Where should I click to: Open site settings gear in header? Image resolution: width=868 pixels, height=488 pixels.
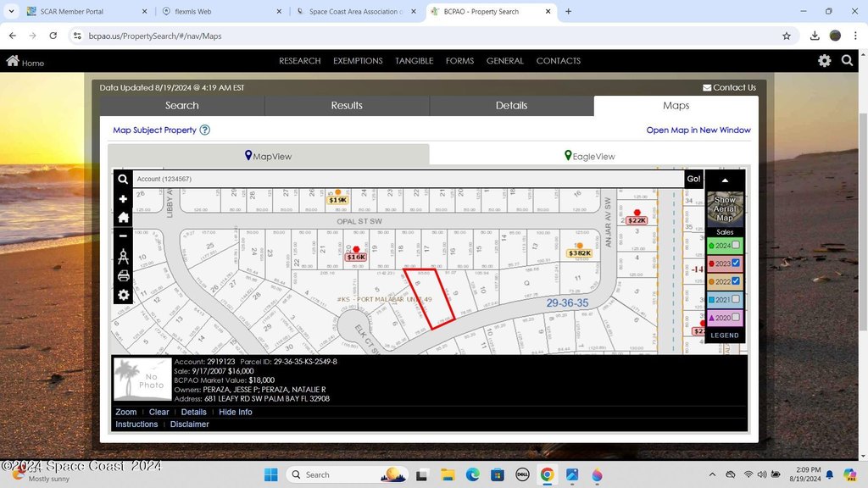[824, 61]
